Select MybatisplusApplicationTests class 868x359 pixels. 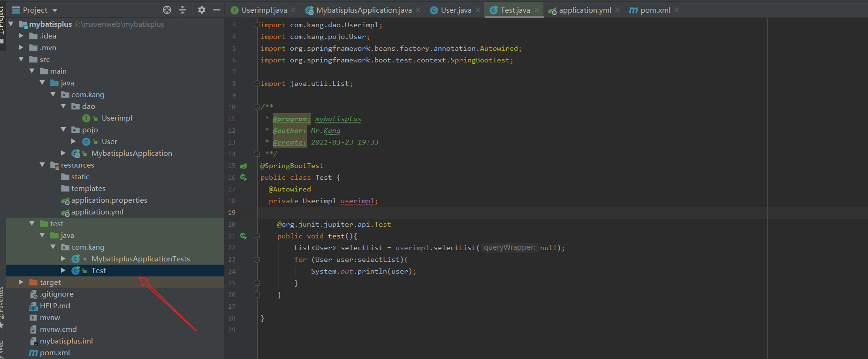coord(140,259)
